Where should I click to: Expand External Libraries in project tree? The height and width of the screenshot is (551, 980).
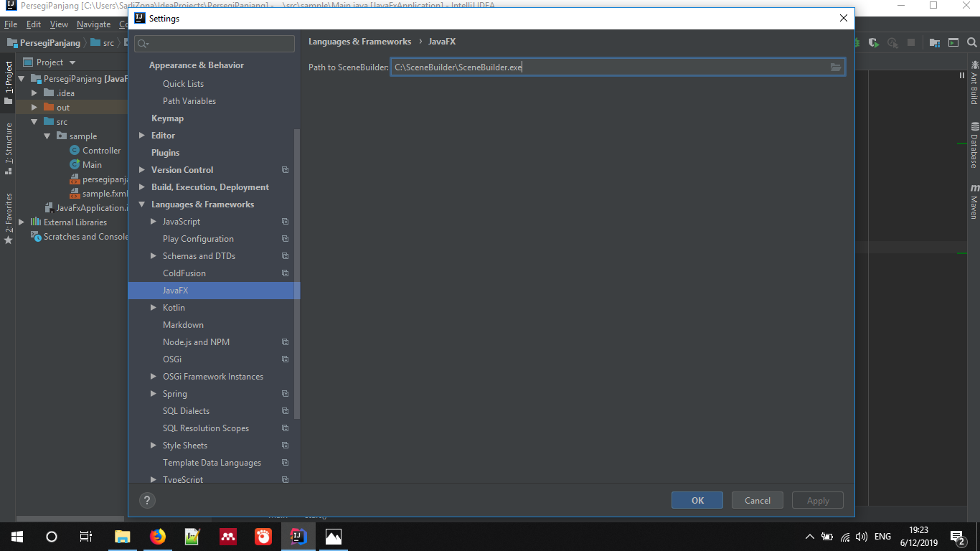point(22,222)
